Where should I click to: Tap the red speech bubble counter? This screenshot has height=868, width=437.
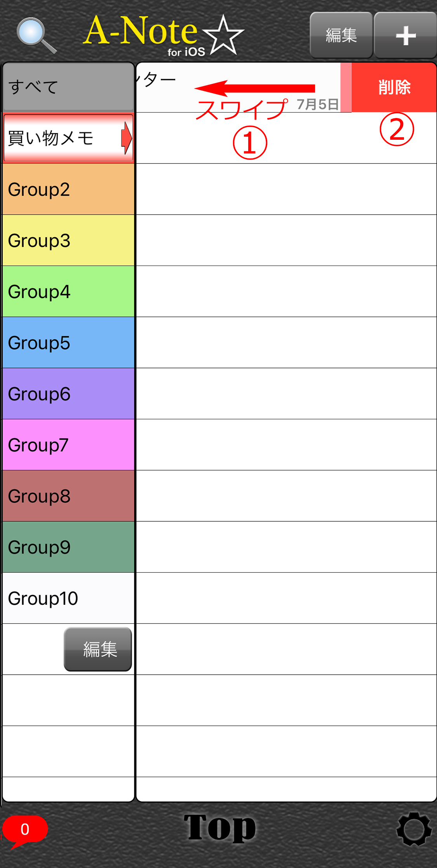tap(25, 830)
